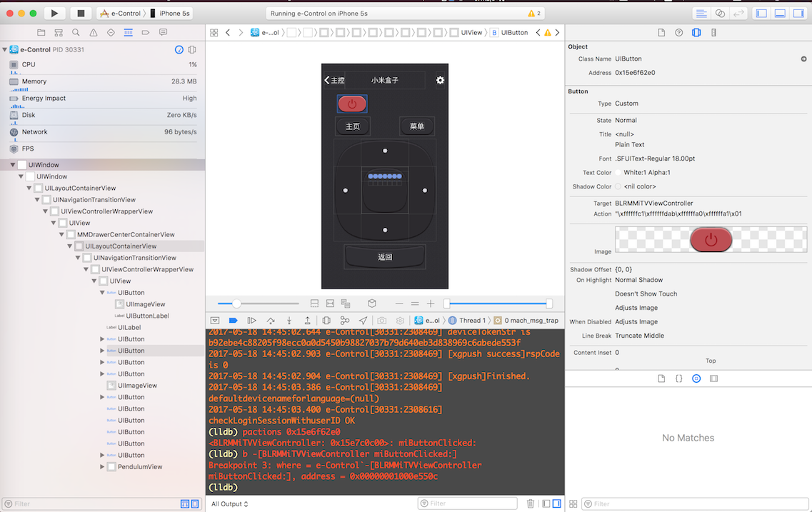
Task: Toggle breakpoints with the blue breakpoint arrow
Action: click(x=233, y=320)
